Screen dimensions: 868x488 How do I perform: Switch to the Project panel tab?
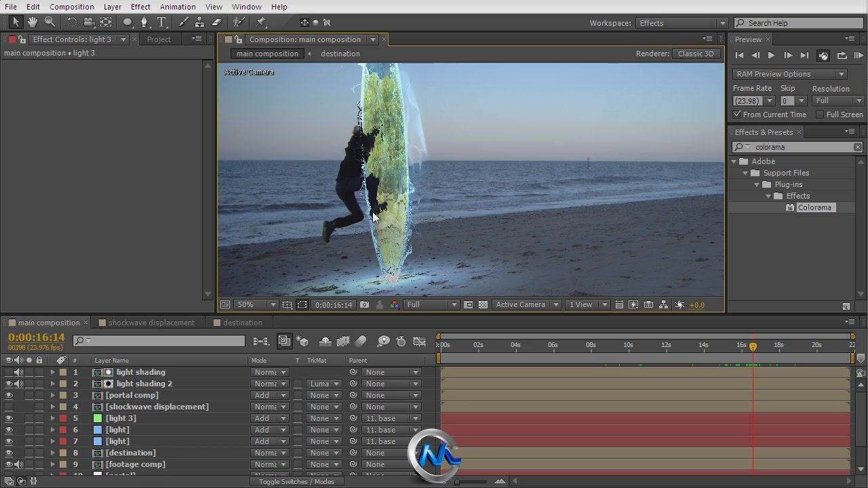click(x=159, y=39)
